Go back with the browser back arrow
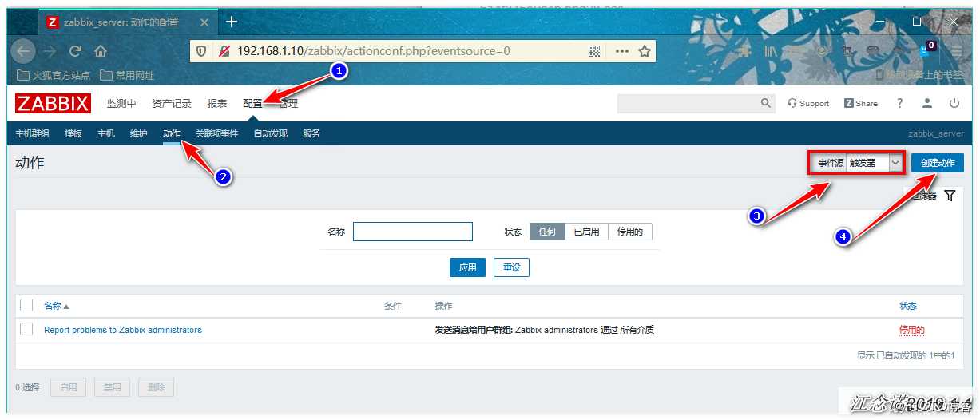This screenshot has width=980, height=420. click(x=23, y=51)
